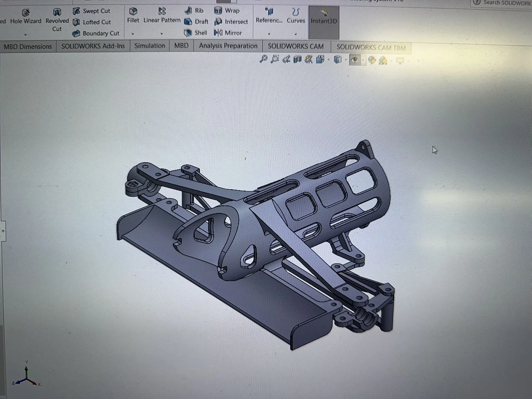Open Reference Geometry tool
The height and width of the screenshot is (399, 532).
[269, 16]
